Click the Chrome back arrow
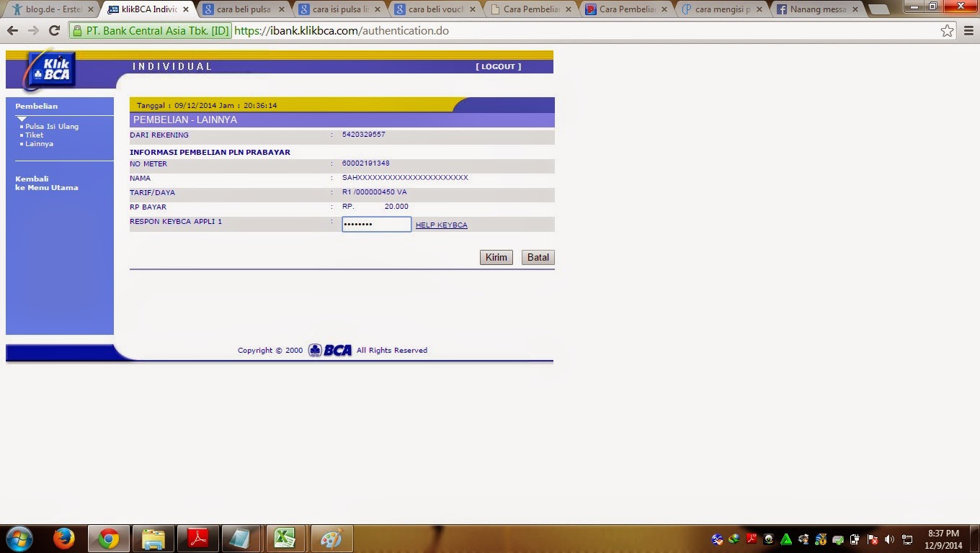This screenshot has width=980, height=553. pos(12,31)
